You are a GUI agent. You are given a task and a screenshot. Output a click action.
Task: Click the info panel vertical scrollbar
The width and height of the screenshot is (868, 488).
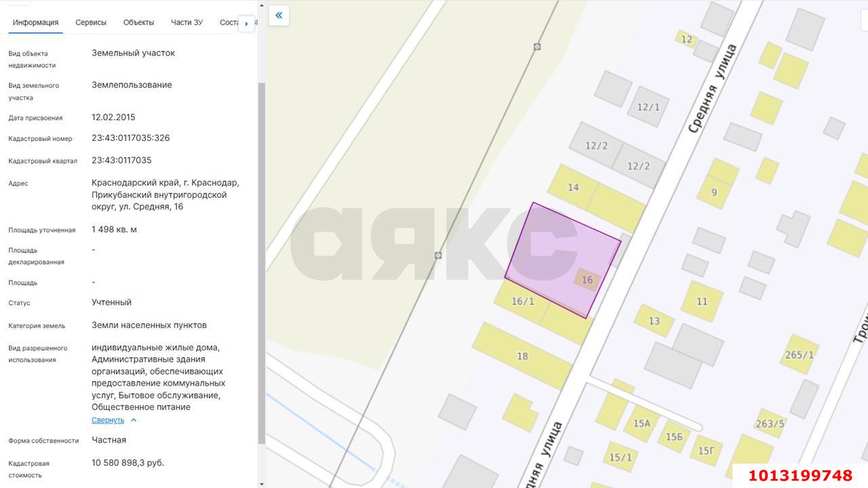(x=262, y=258)
